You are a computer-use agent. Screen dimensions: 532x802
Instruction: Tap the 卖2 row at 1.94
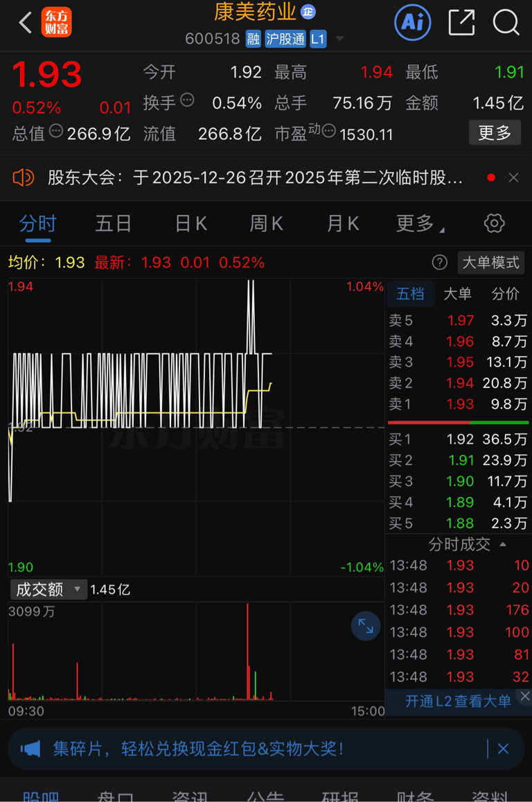tap(458, 383)
